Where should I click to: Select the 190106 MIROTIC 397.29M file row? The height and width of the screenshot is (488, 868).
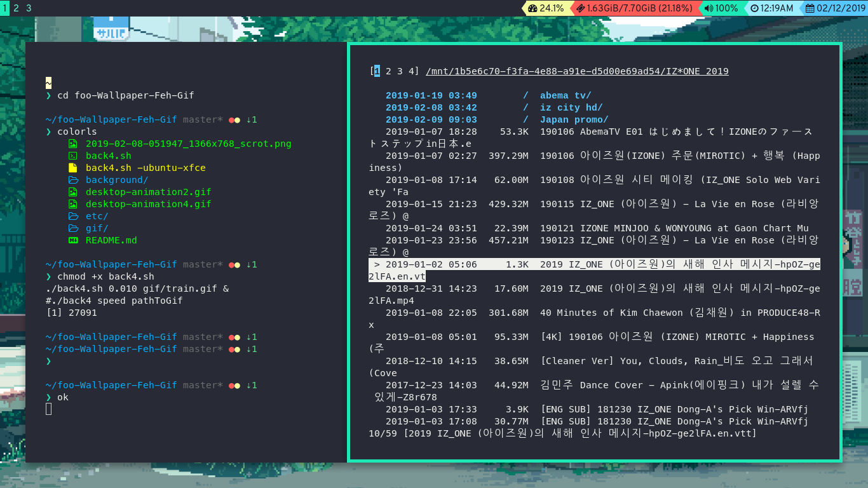click(594, 162)
